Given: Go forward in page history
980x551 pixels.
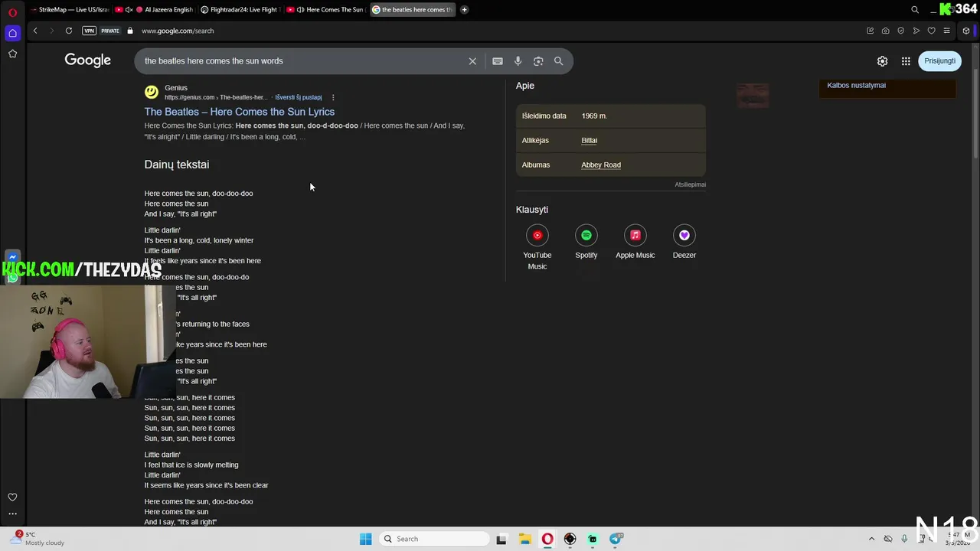Looking at the screenshot, I should [52, 31].
